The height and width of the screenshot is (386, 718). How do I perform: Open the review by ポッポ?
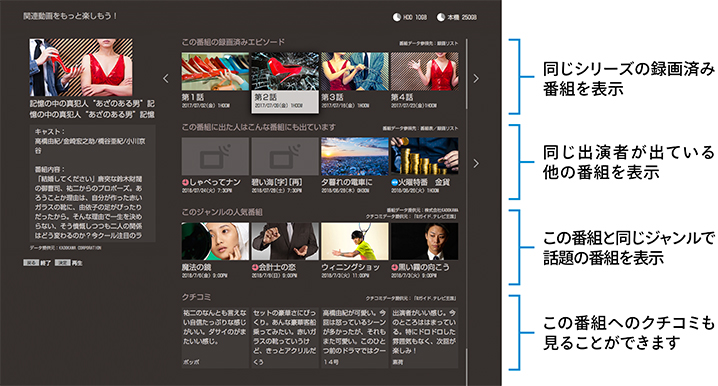[215, 338]
